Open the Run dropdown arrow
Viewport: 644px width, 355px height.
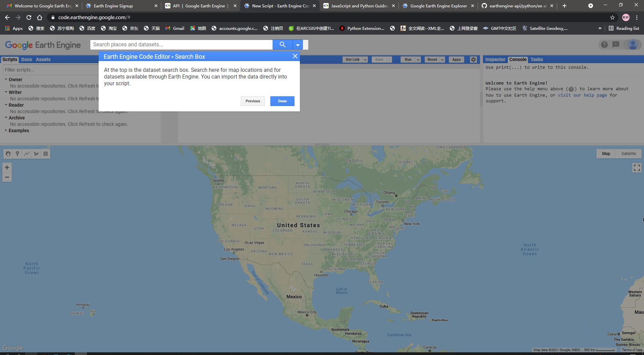pyautogui.click(x=418, y=60)
